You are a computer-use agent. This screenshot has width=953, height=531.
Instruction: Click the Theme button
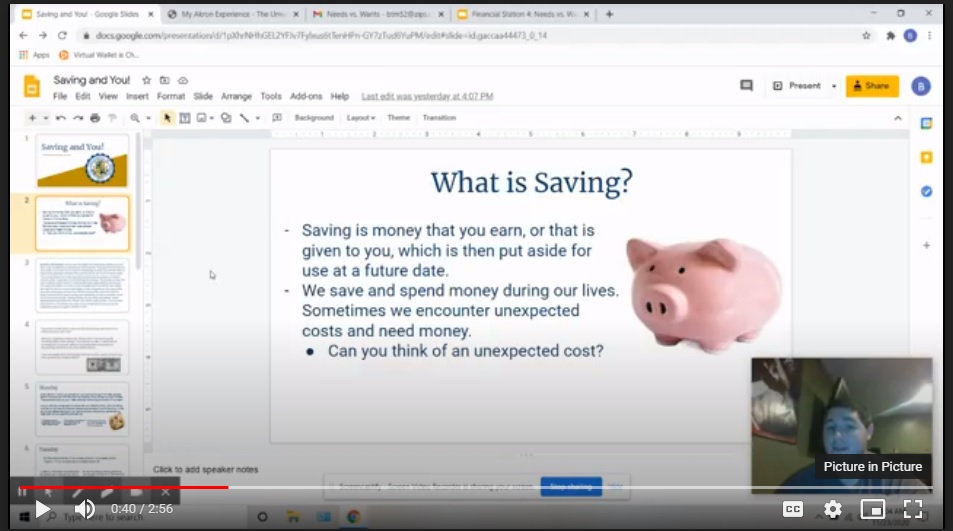click(399, 118)
